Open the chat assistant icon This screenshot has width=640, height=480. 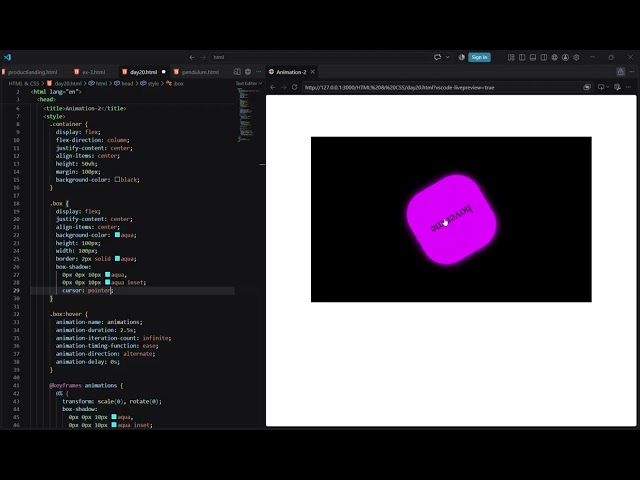[437, 57]
